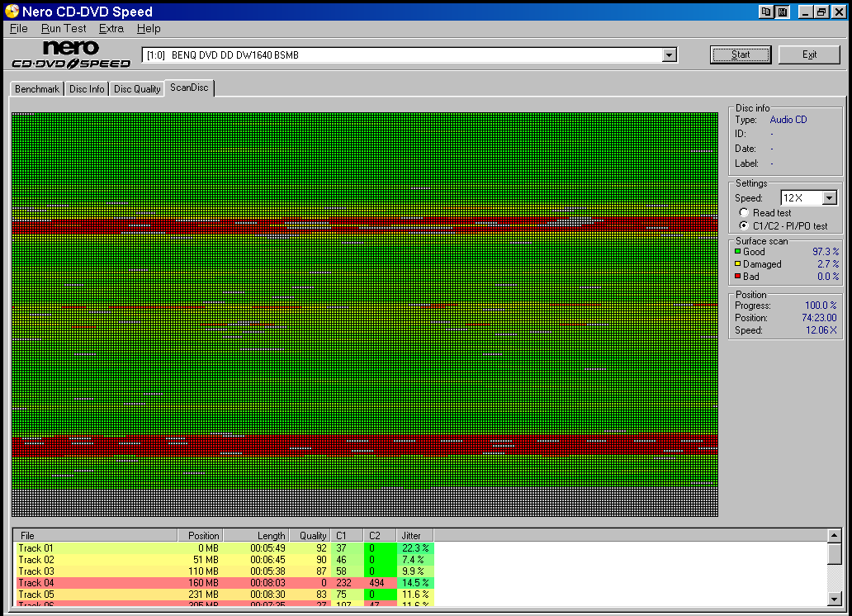
Task: Click the upper red bad-sector band in the scan map
Action: click(365, 225)
